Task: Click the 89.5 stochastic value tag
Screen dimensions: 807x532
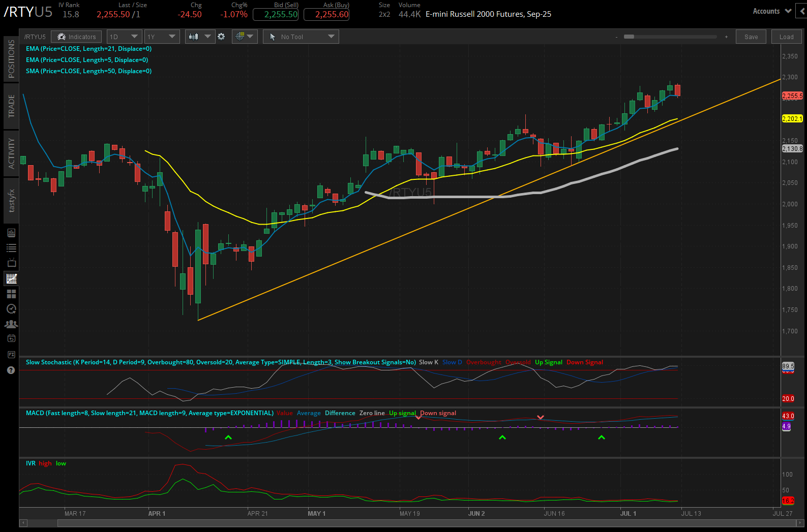Action: [x=788, y=366]
